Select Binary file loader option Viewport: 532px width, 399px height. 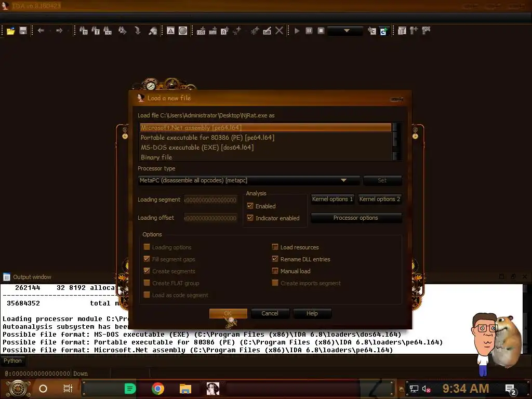tap(265, 157)
